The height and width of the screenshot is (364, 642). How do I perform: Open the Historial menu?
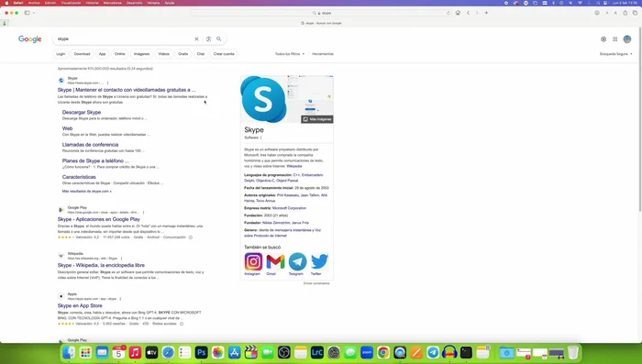pyautogui.click(x=92, y=3)
